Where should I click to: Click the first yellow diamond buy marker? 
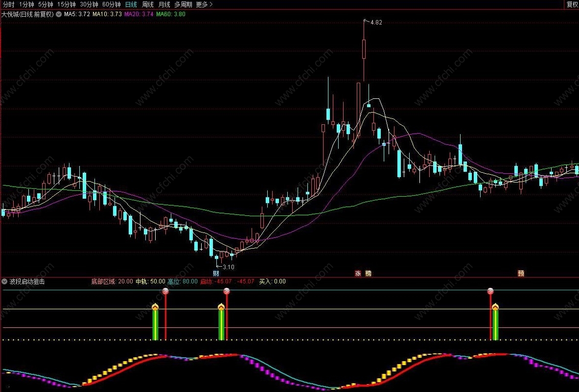[x=155, y=307]
